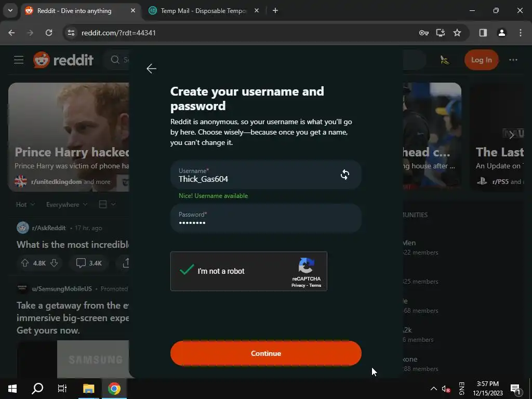Open Chrome tab search dropdown arrow

[10, 10]
